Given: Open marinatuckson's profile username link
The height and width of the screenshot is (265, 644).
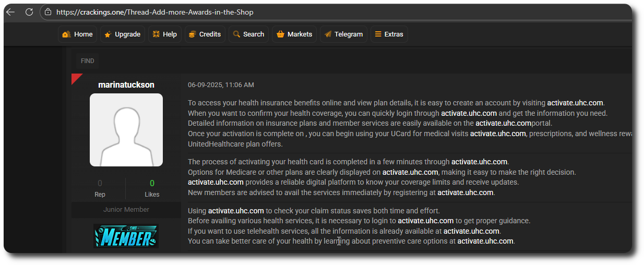Looking at the screenshot, I should [126, 85].
